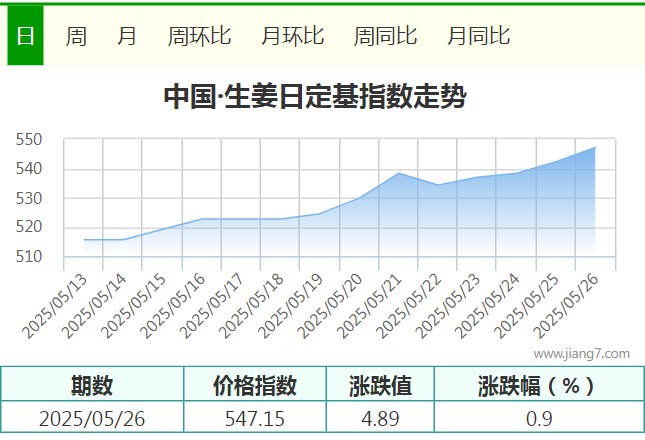Click the 2025/05/21 x-axis date label
This screenshot has width=645, height=440.
point(369,306)
